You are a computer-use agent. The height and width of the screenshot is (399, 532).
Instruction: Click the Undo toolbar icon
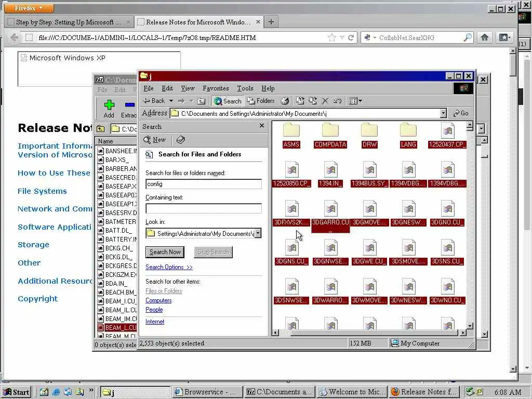point(337,101)
